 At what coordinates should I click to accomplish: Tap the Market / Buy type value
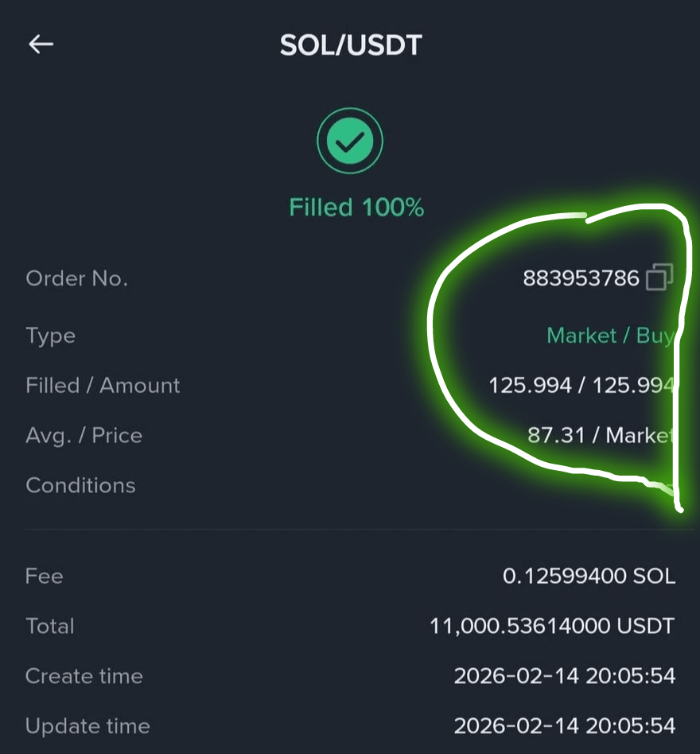611,336
